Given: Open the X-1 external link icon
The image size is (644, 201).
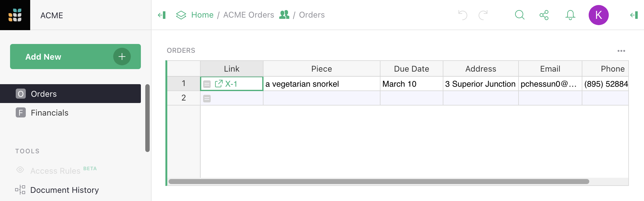Looking at the screenshot, I should 219,84.
